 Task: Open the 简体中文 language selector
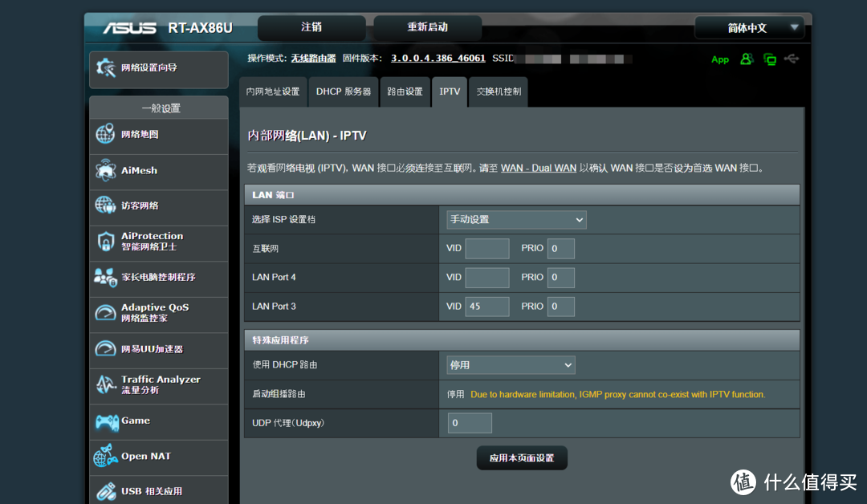(x=749, y=27)
